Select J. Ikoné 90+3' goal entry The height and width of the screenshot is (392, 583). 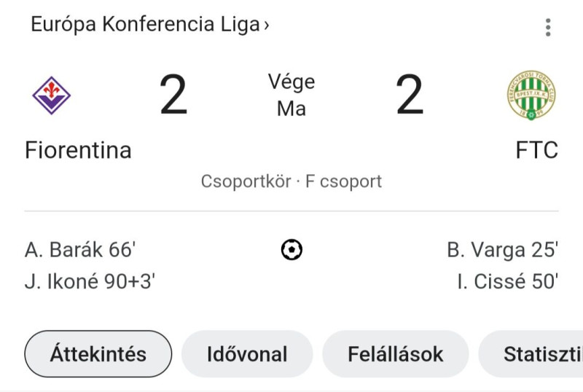tap(90, 281)
